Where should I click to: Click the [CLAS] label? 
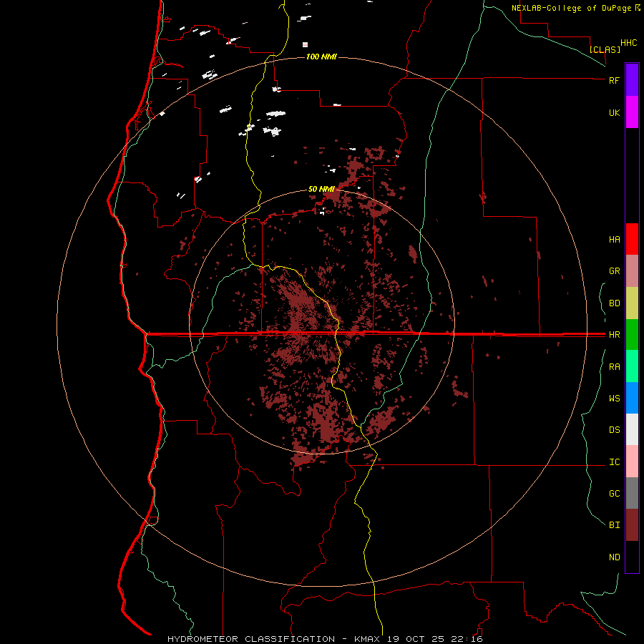(x=605, y=49)
